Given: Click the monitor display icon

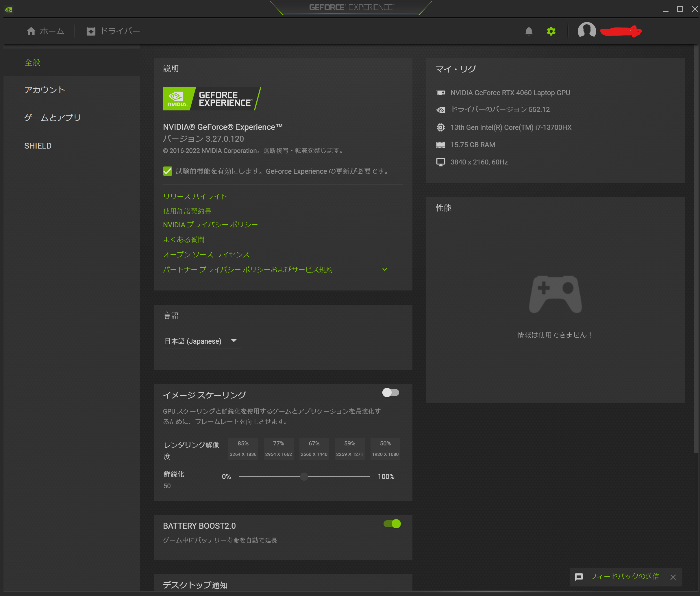Looking at the screenshot, I should tap(440, 162).
